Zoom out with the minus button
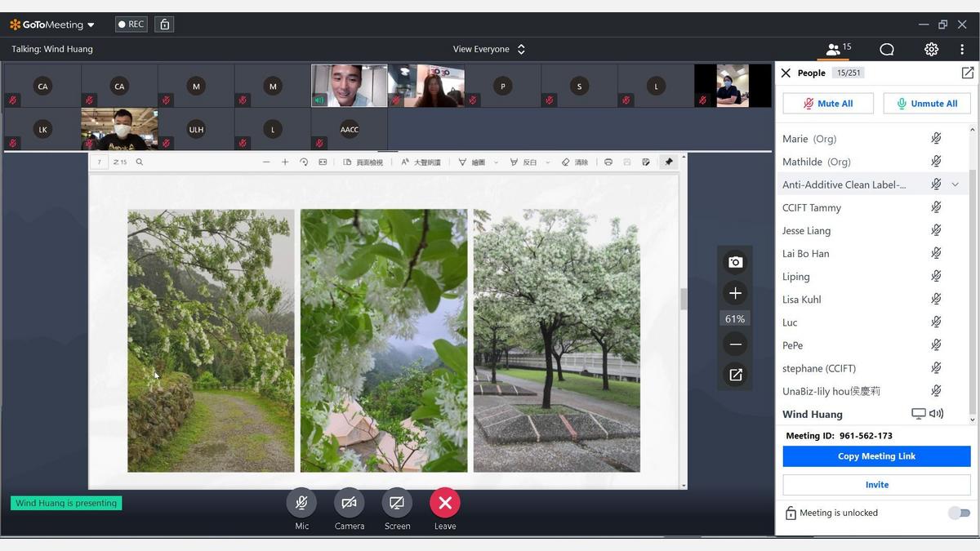The image size is (980, 551). (x=735, y=344)
